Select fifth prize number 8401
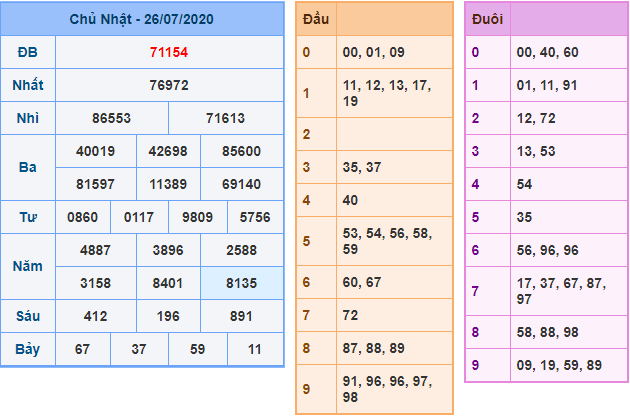The image size is (630, 418). tap(168, 283)
